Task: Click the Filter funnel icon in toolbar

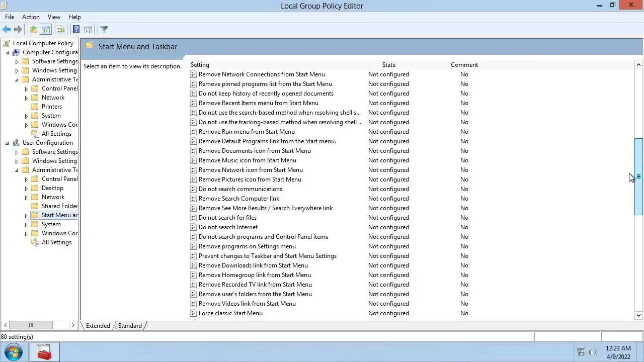Action: (x=104, y=30)
